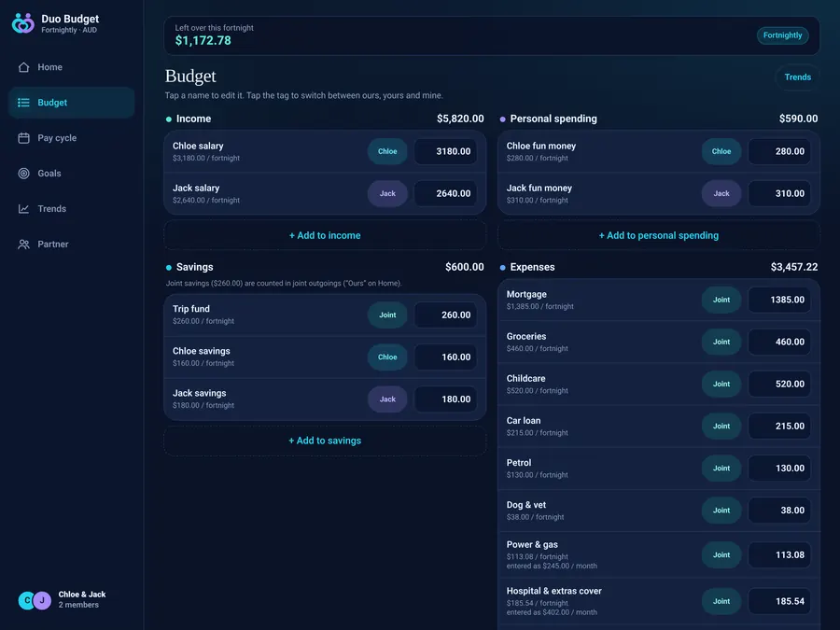This screenshot has width=840, height=630.
Task: Click the Dog & vet name to edit
Action: [x=526, y=505]
